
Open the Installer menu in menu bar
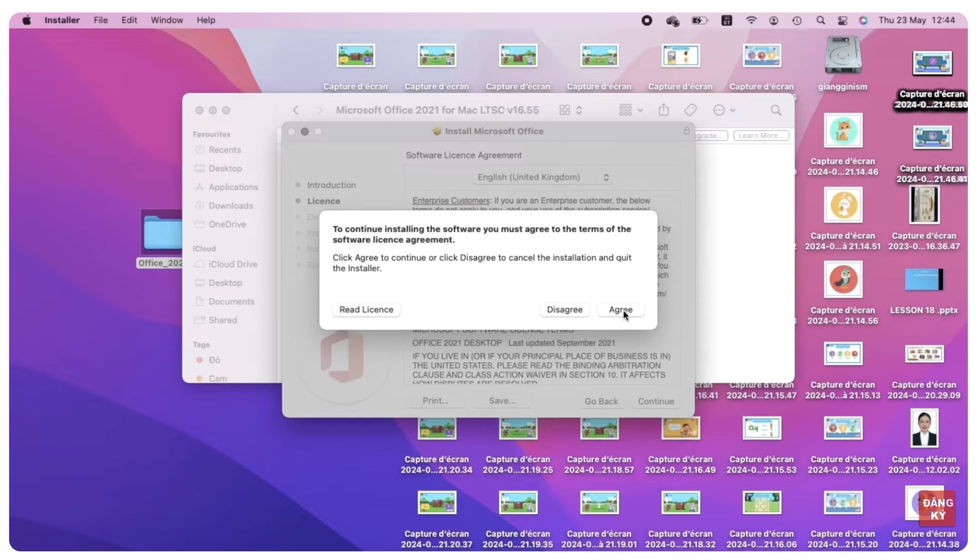tap(62, 20)
